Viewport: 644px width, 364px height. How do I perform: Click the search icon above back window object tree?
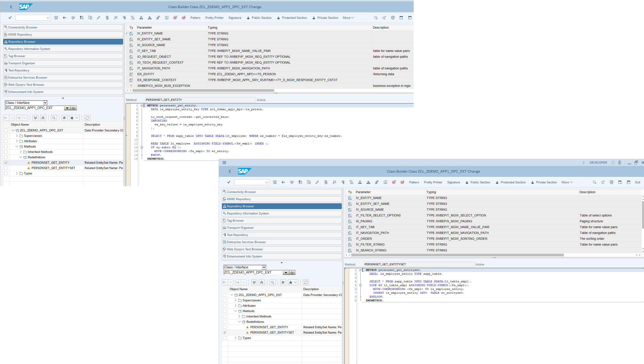(x=54, y=118)
